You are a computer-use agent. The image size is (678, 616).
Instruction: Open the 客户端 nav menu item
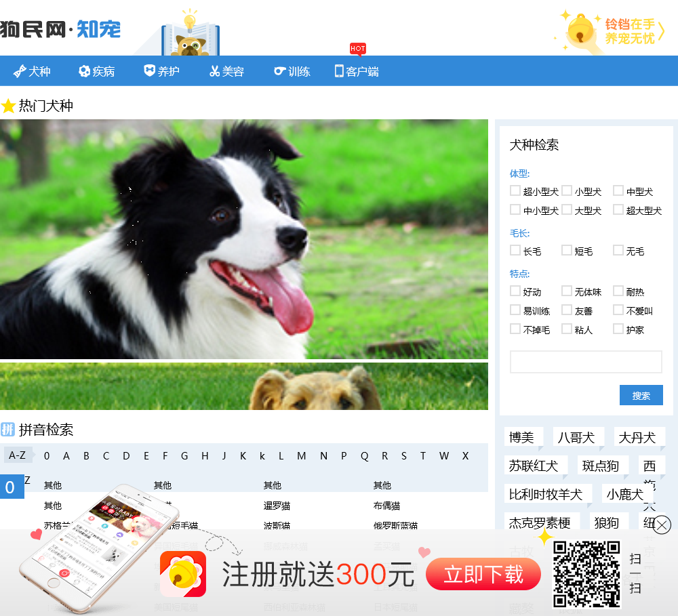tap(357, 71)
